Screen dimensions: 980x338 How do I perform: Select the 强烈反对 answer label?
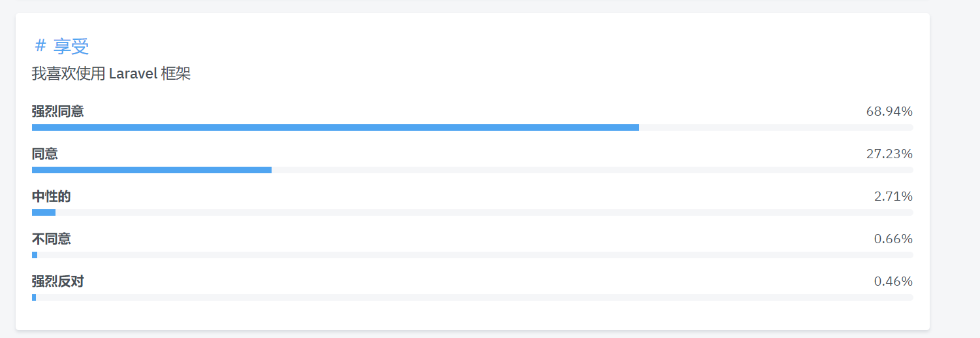point(58,282)
